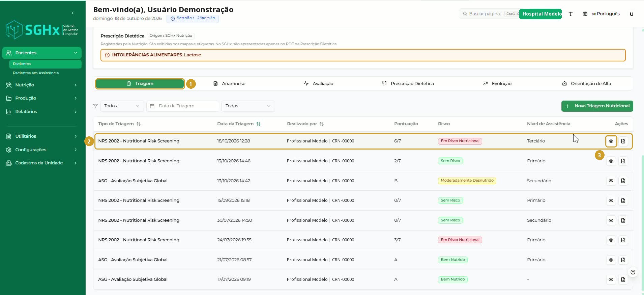Open PDF for the 21/07/2026 08:57 triagem
The height and width of the screenshot is (295, 644).
[623, 260]
